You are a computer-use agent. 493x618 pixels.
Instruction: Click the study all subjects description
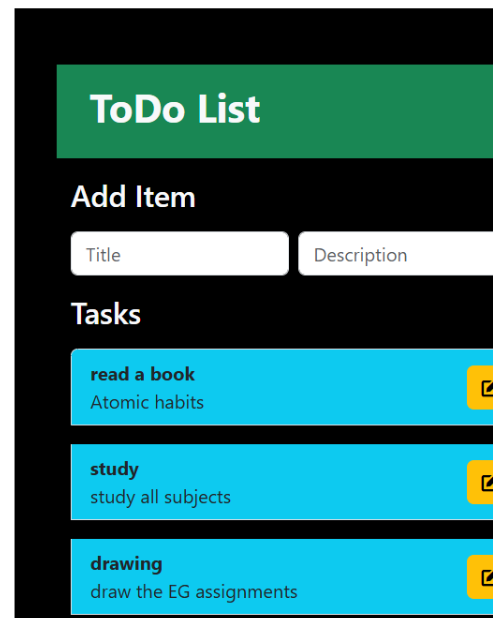160,497
